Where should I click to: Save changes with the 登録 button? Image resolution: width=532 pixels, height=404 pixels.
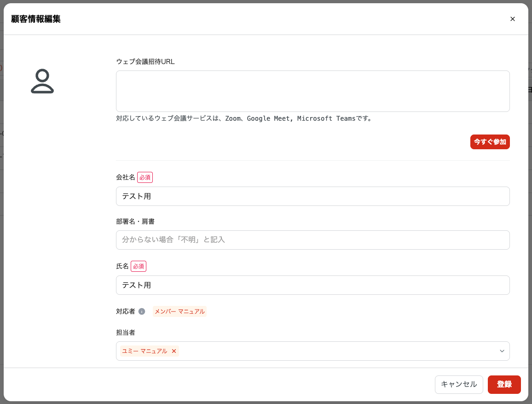(x=504, y=385)
